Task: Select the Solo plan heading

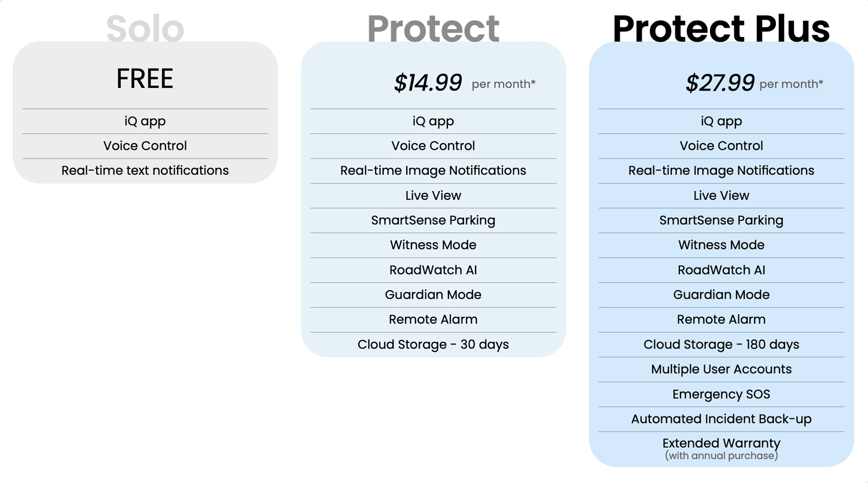Action: coord(145,28)
